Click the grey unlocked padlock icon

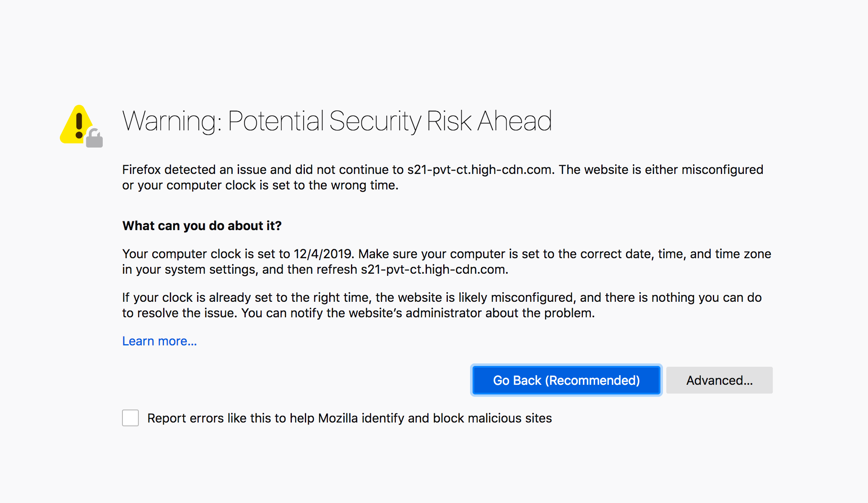(94, 139)
